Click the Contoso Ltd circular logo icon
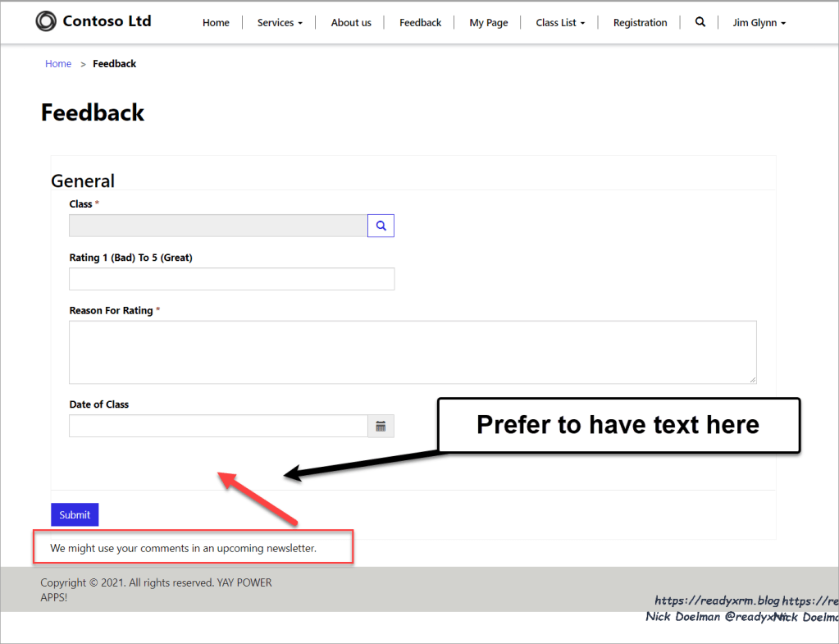This screenshot has width=839, height=644. (47, 21)
